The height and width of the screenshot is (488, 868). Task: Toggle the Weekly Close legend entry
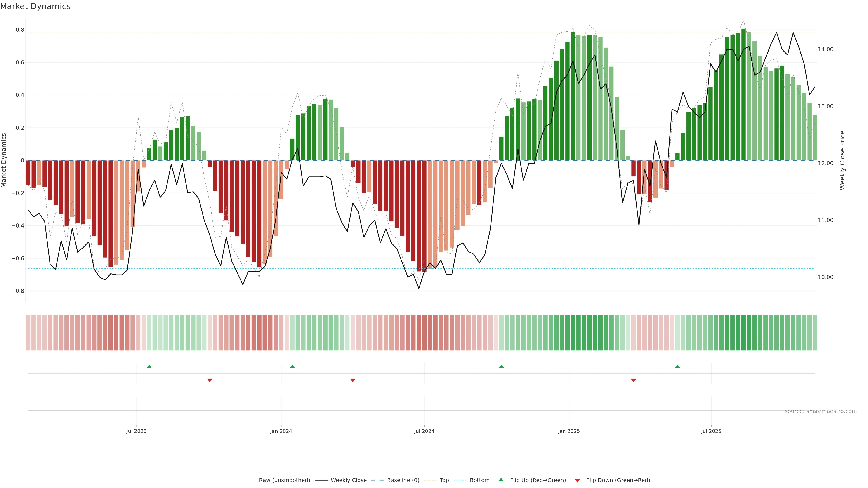pyautogui.click(x=348, y=480)
